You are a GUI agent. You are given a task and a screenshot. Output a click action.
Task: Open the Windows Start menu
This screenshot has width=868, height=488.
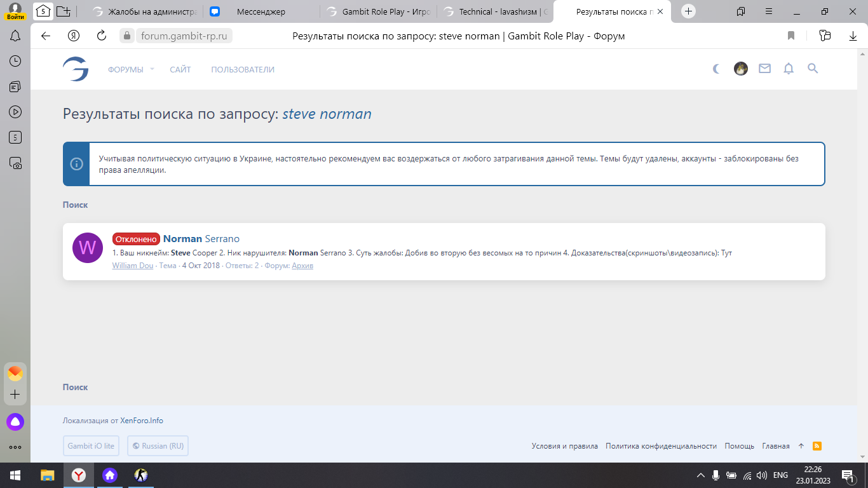[x=15, y=475]
